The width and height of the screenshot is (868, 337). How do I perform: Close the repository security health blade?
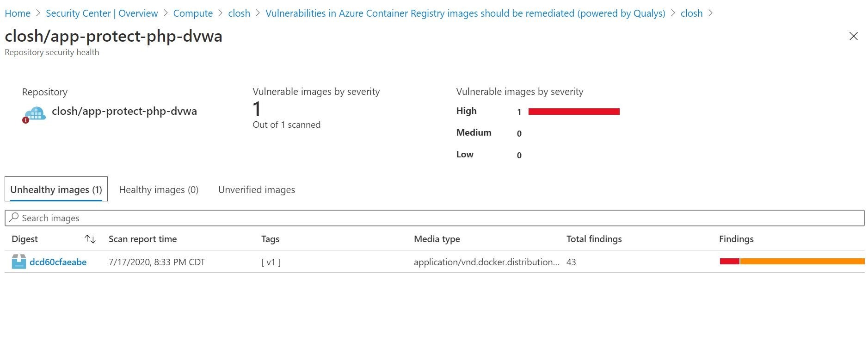(x=853, y=36)
